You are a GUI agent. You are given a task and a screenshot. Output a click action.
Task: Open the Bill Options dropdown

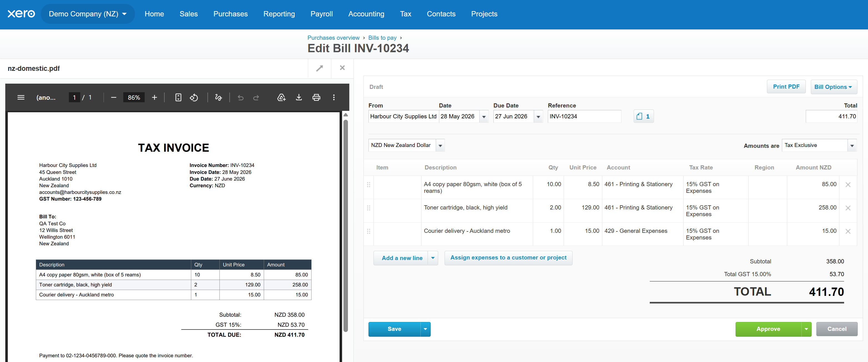point(833,87)
